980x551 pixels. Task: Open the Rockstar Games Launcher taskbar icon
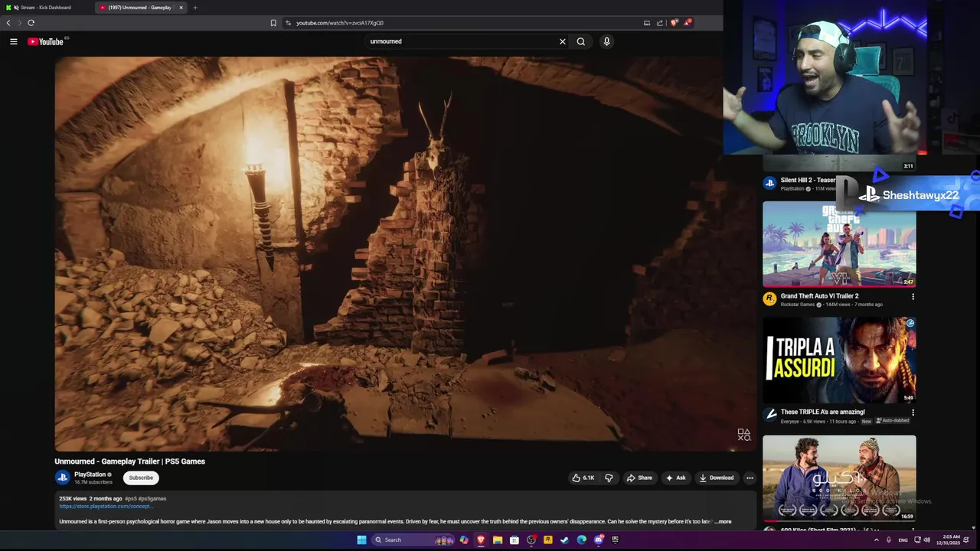[548, 540]
